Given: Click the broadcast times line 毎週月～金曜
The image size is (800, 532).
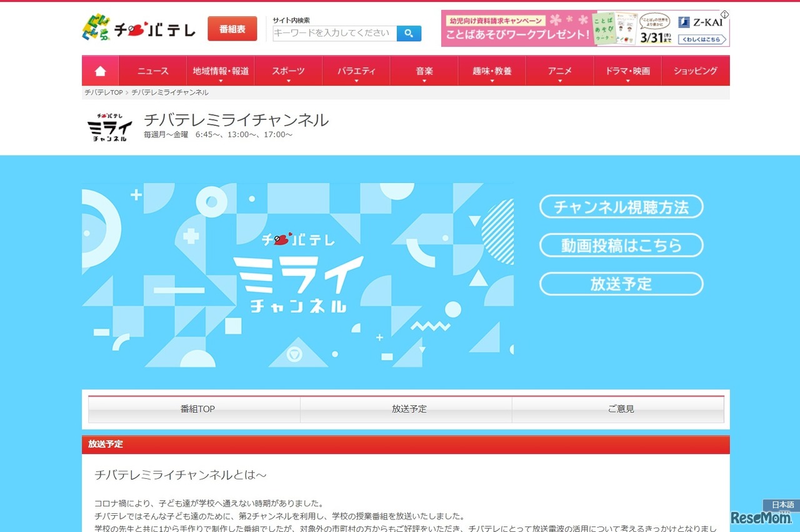Looking at the screenshot, I should tap(218, 134).
